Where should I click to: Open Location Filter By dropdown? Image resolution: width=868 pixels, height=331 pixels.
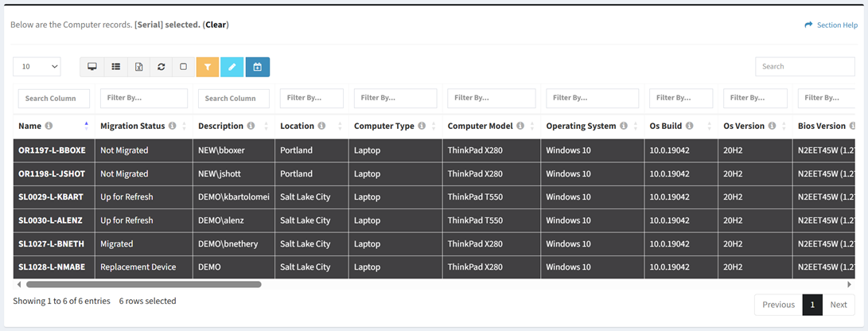[312, 98]
